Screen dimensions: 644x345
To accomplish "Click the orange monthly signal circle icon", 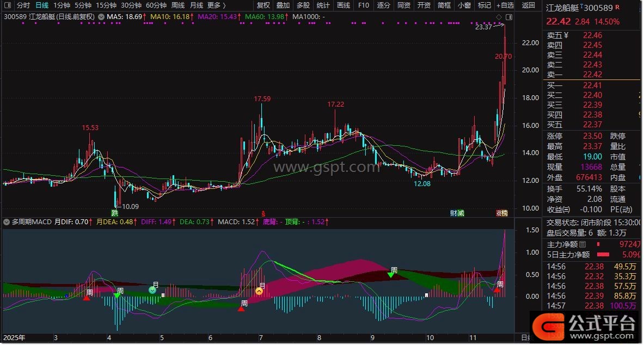I will pos(260,291).
